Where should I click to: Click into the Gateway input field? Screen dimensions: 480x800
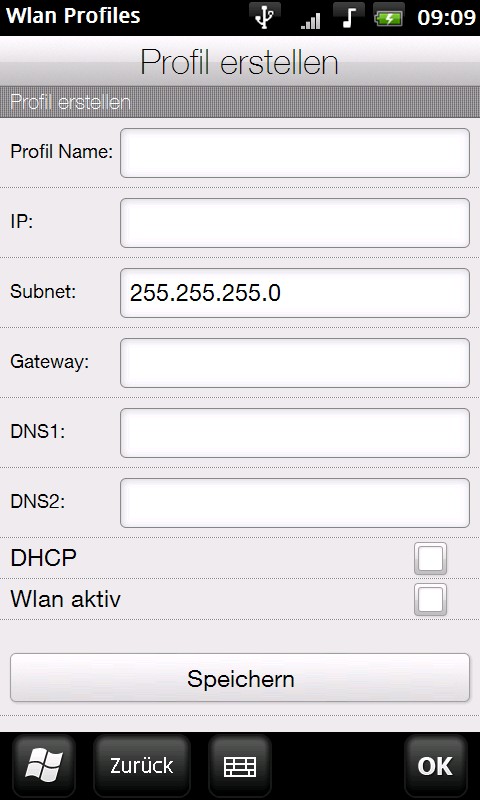(295, 363)
